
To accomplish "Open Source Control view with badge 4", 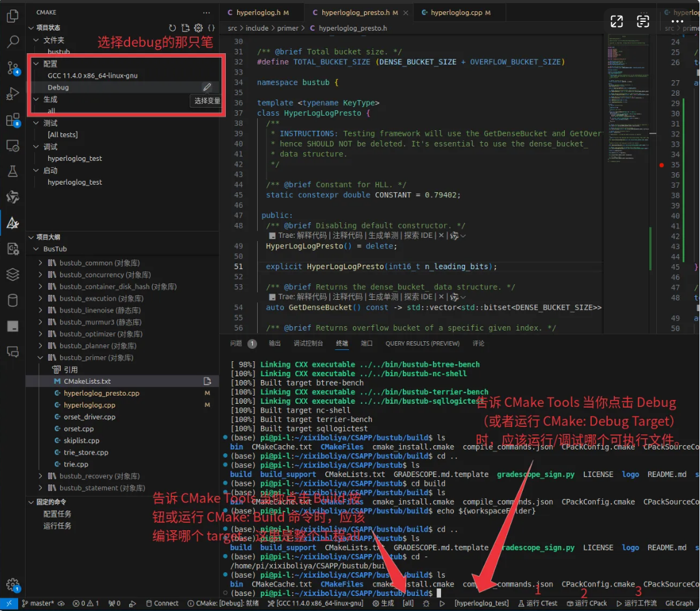I will coord(13,68).
